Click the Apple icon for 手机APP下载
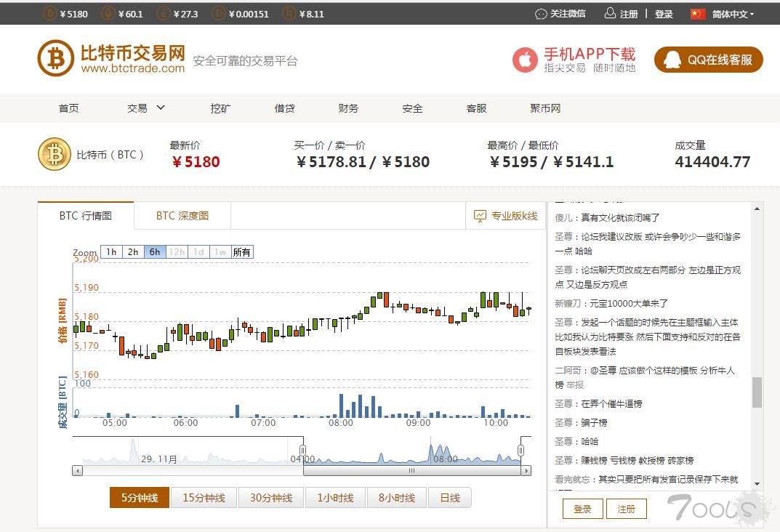This screenshot has height=532, width=780. pyautogui.click(x=524, y=60)
